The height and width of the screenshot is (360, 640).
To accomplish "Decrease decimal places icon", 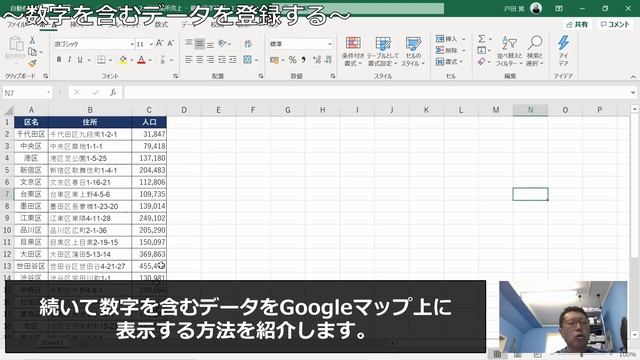I will pyautogui.click(x=328, y=60).
